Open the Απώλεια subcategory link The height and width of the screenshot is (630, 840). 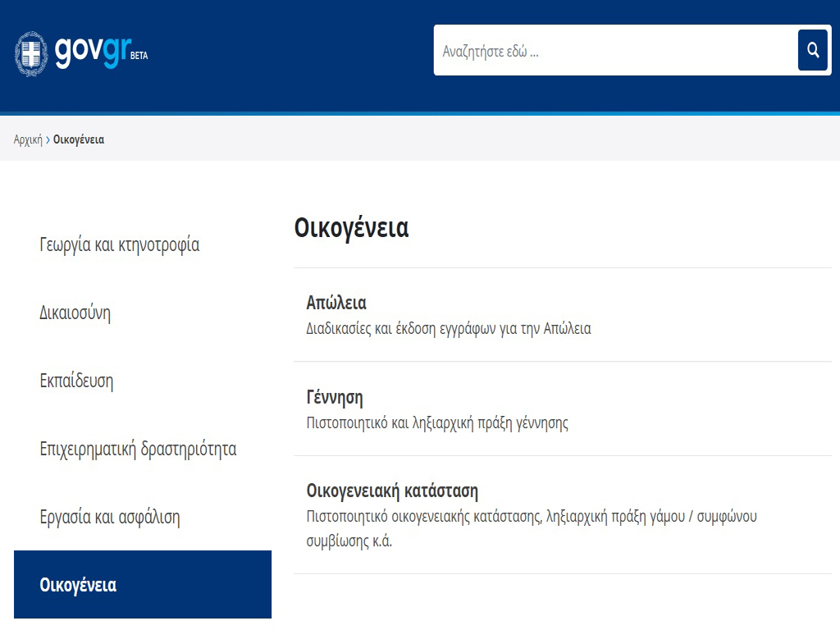(x=336, y=303)
